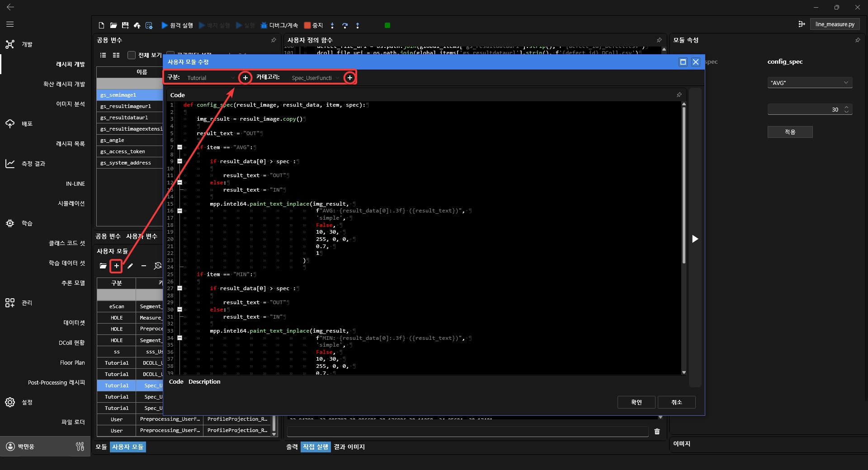The image size is (868, 470).
Task: Switch to the Description tab
Action: pyautogui.click(x=204, y=382)
